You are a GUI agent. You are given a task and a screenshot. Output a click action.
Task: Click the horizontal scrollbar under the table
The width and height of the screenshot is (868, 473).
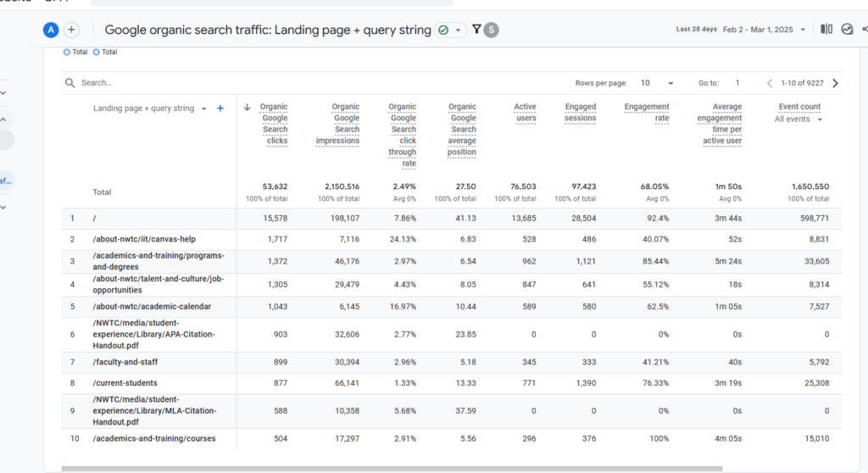pos(392,469)
